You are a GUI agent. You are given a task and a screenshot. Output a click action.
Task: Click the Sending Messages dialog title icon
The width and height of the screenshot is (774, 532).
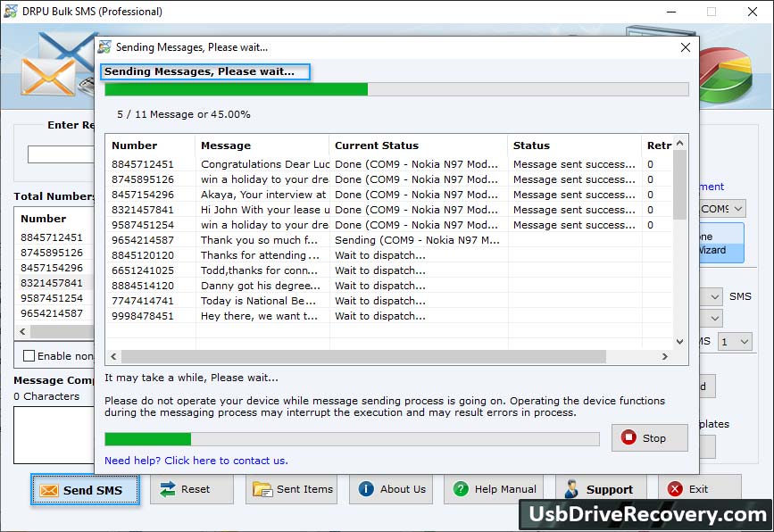(104, 47)
